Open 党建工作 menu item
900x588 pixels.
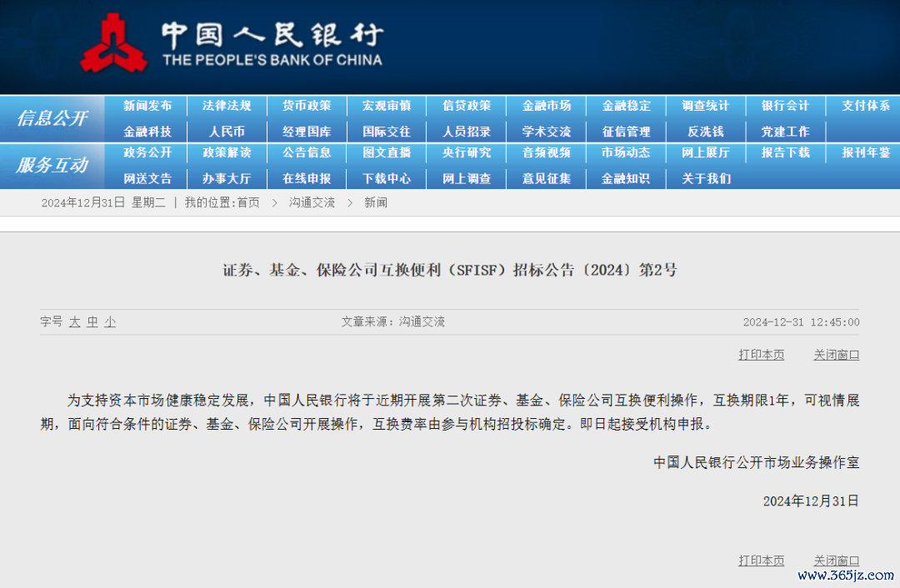pos(785,132)
